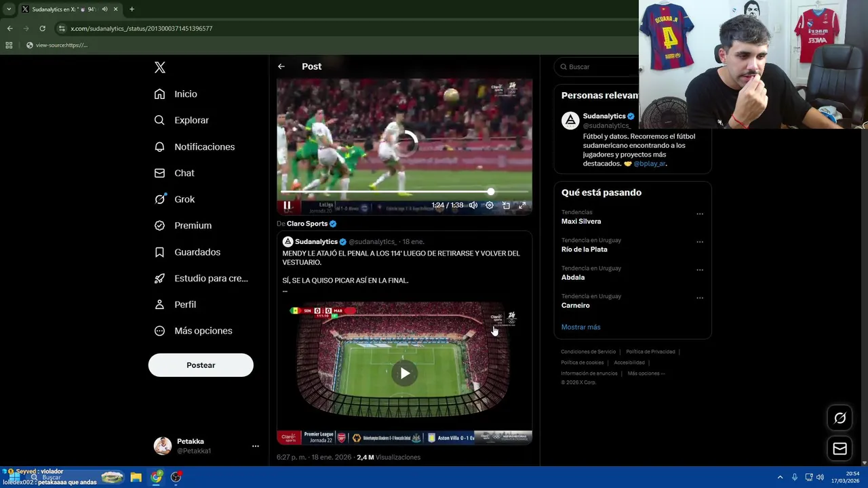The width and height of the screenshot is (868, 488).
Task: Open Carneiro trend
Action: [x=576, y=306]
